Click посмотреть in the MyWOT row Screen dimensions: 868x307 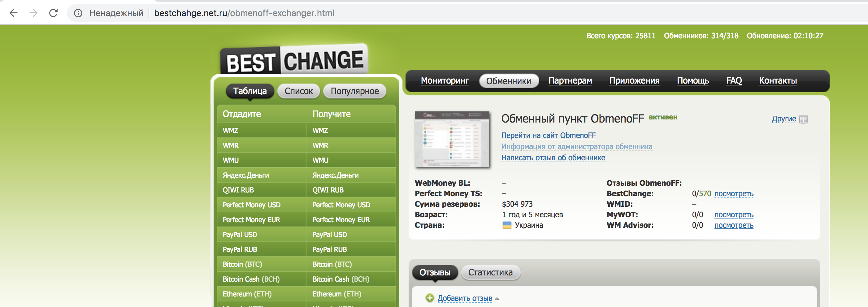734,215
